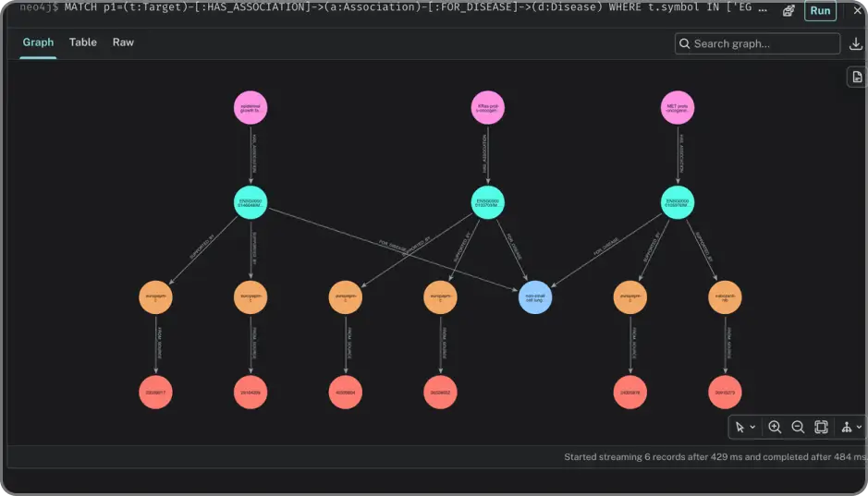Screen dimensions: 868x496
Task: Open the node properties side panel icon
Action: click(x=857, y=77)
